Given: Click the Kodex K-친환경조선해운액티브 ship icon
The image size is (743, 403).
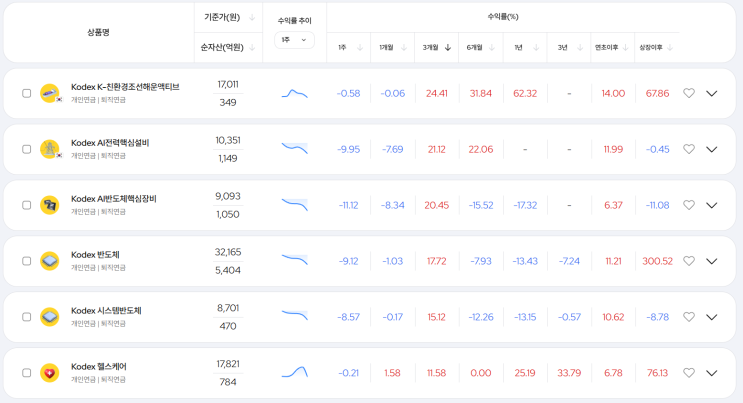Looking at the screenshot, I should pyautogui.click(x=50, y=93).
